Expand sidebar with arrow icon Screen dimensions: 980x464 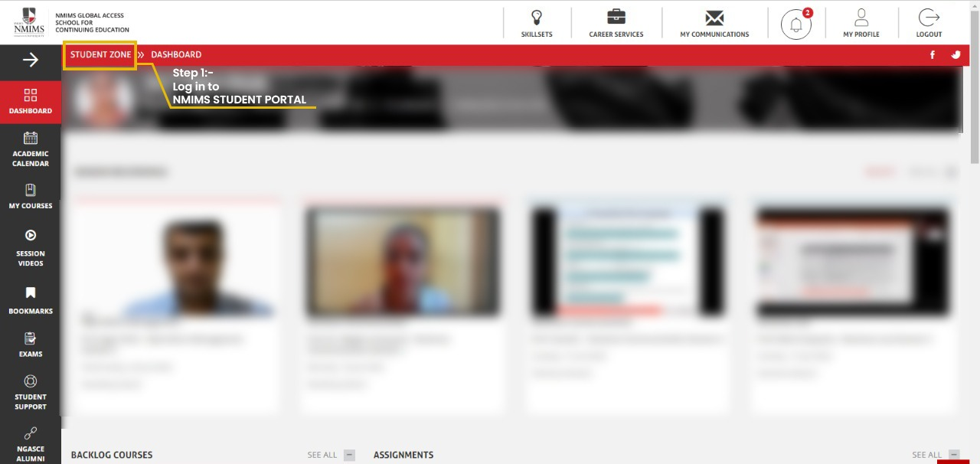pos(31,60)
